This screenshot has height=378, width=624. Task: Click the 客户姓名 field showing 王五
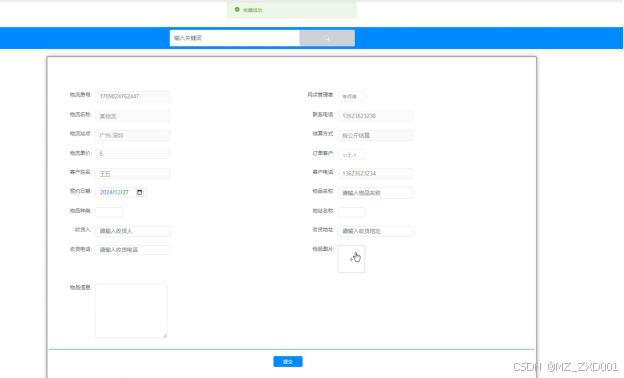pos(133,173)
